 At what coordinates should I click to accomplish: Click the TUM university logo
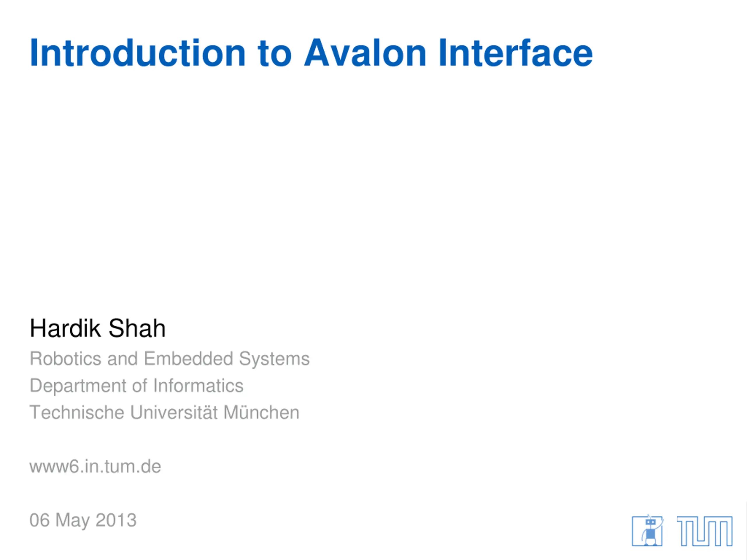pyautogui.click(x=705, y=531)
